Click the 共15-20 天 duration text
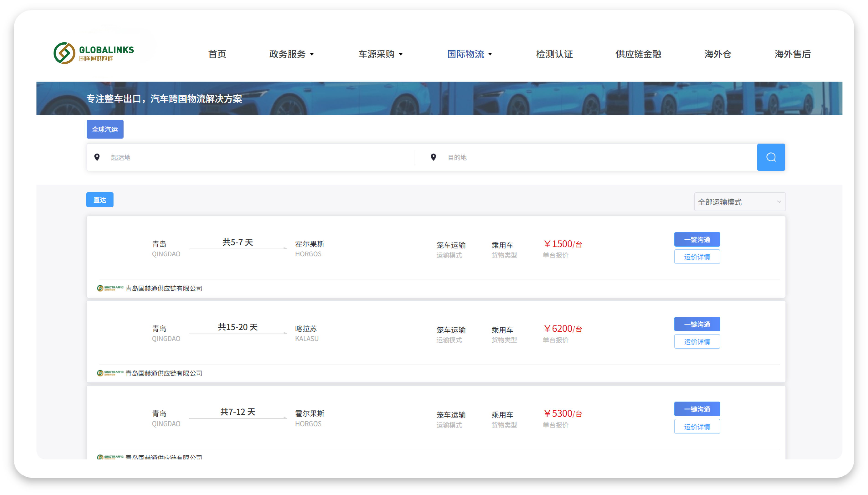Viewport: 868px width, 495px height. [x=238, y=327]
